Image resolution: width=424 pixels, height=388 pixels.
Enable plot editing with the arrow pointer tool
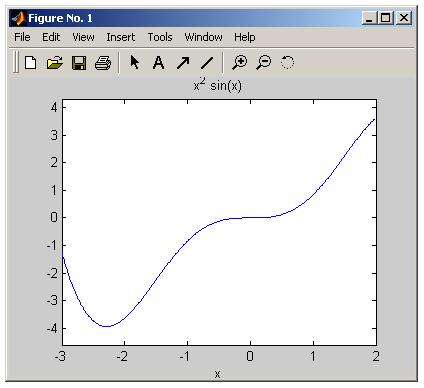[135, 62]
